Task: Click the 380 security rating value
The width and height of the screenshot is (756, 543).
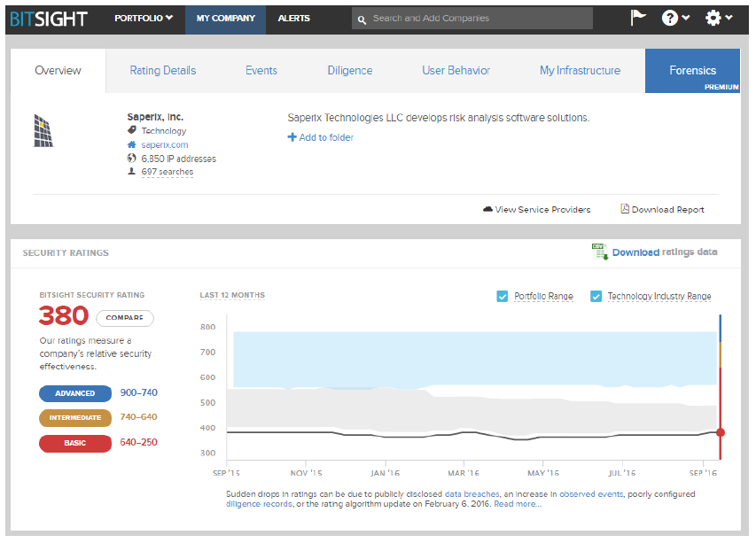Action: point(64,316)
